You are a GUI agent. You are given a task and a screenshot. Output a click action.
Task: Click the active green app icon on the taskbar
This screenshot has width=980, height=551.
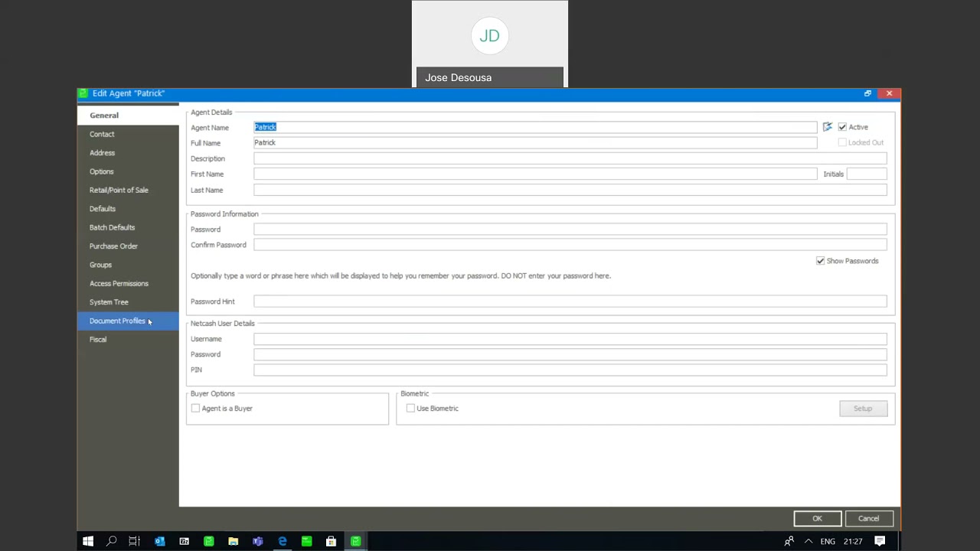pyautogui.click(x=355, y=541)
